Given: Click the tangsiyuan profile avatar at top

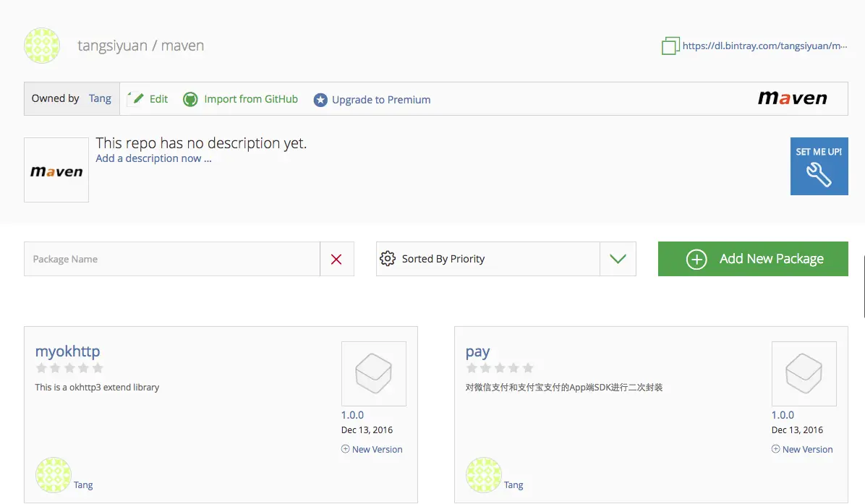Looking at the screenshot, I should 42,46.
